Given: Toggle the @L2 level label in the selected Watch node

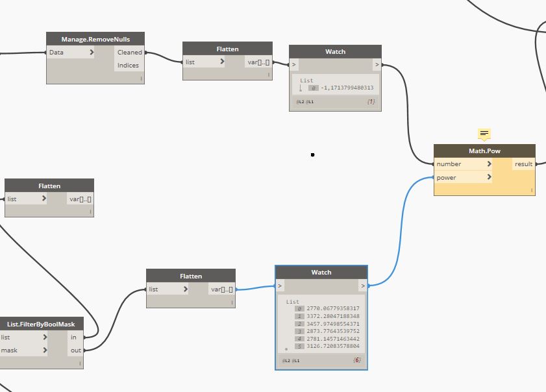Looking at the screenshot, I should click(x=286, y=360).
